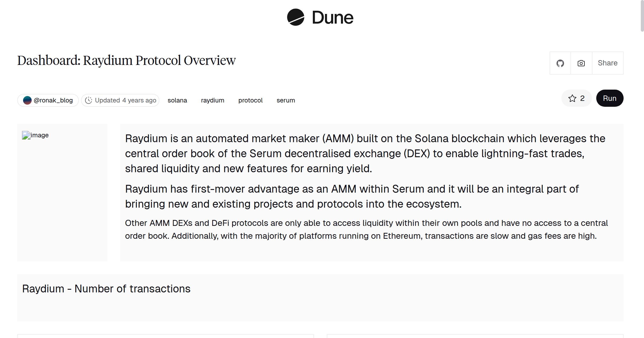Viewport: 644px width, 338px height.
Task: Open the raydium tag
Action: pyautogui.click(x=212, y=100)
